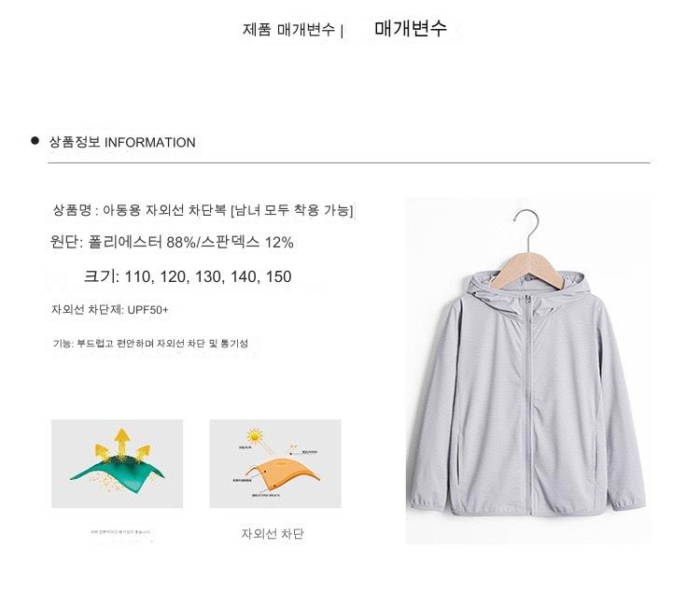Image resolution: width=700 pixels, height=592 pixels.
Task: Click the 원단 fabric composition line
Action: (x=172, y=242)
